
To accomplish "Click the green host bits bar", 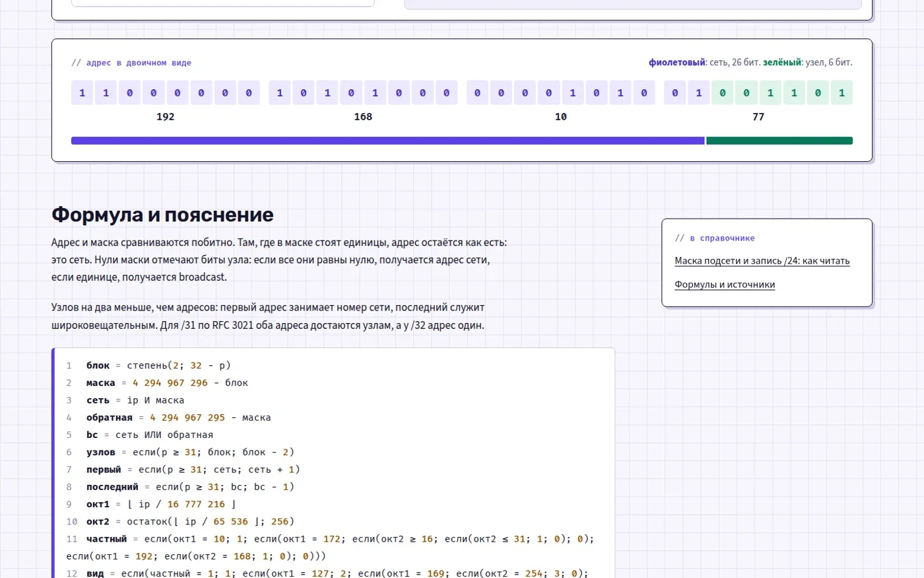I will [x=779, y=141].
